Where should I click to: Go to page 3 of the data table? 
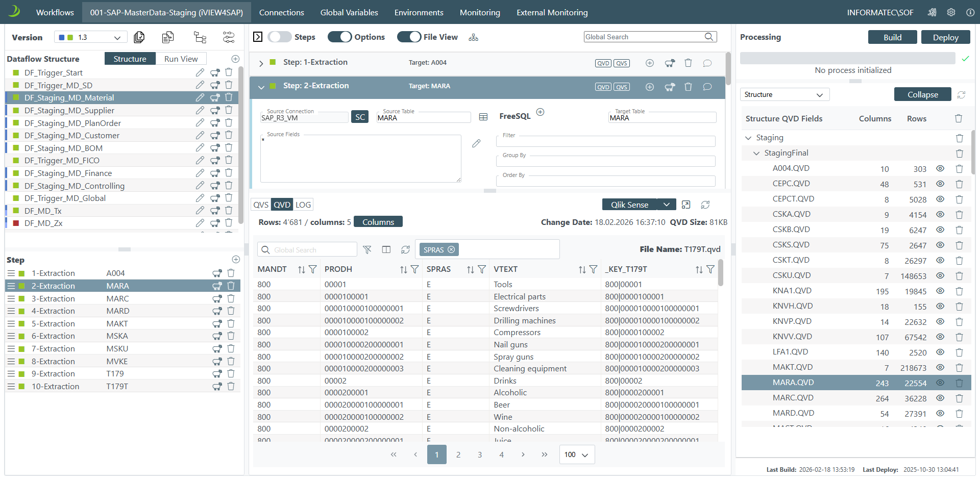pos(480,454)
